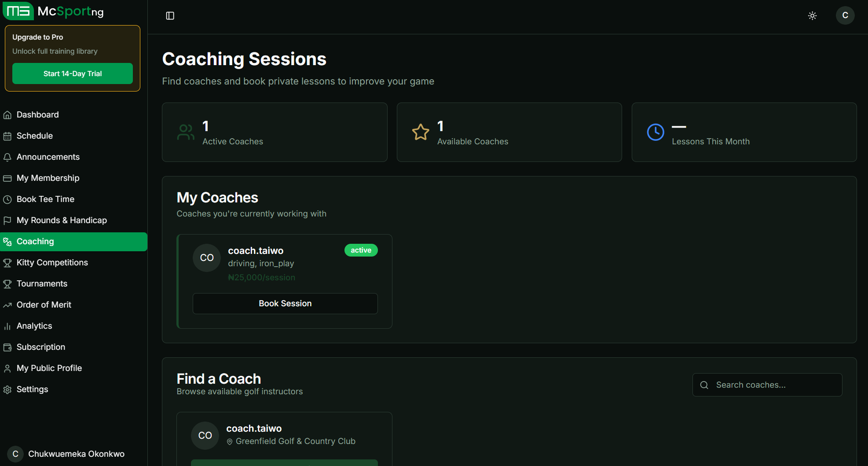This screenshot has width=868, height=466.
Task: Open the profile avatar menu at top right
Action: (845, 15)
